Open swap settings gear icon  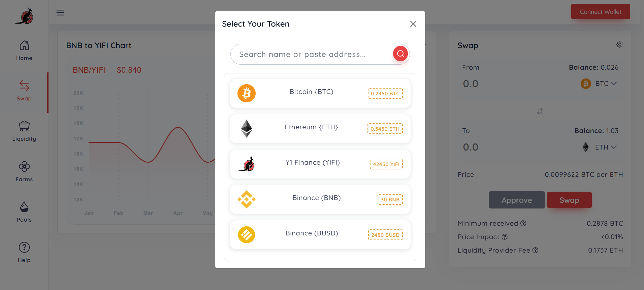click(619, 44)
